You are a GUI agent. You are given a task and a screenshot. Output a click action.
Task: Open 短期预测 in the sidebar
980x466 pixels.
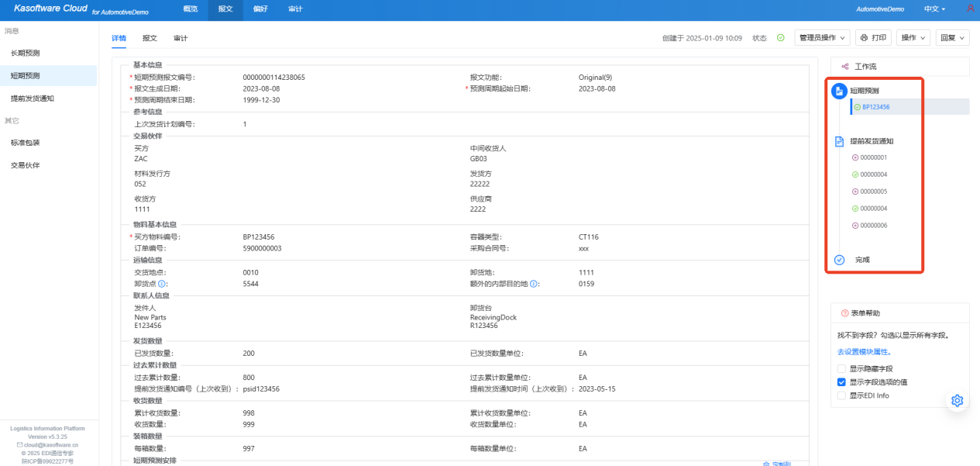(48, 76)
